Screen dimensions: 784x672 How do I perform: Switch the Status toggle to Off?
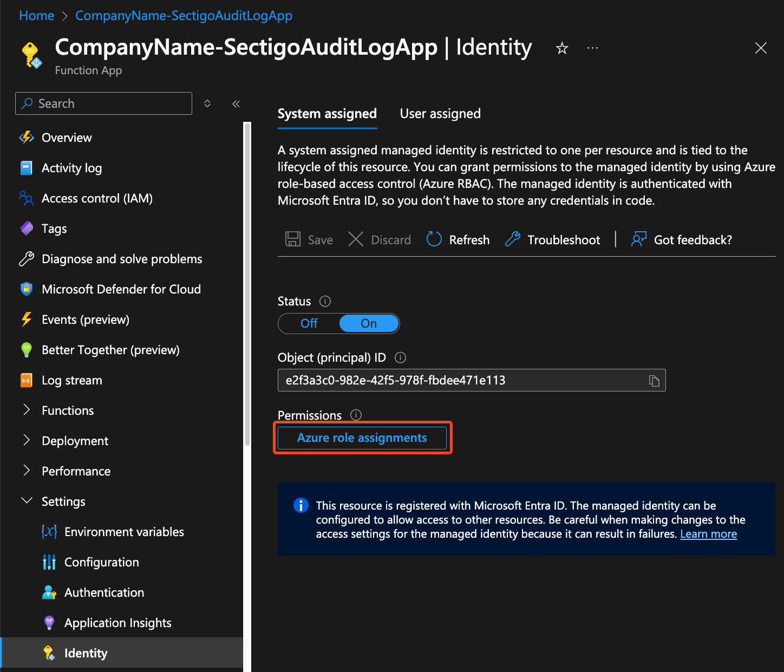(309, 323)
